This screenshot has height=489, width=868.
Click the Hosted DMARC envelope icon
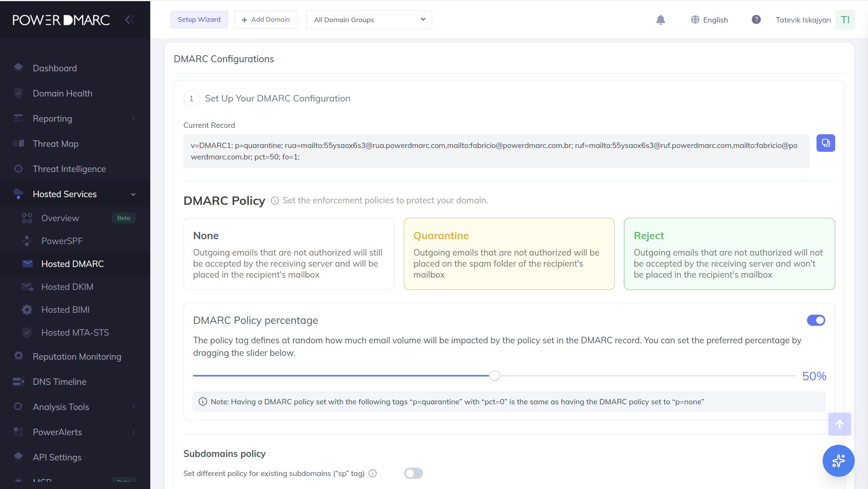pyautogui.click(x=27, y=264)
